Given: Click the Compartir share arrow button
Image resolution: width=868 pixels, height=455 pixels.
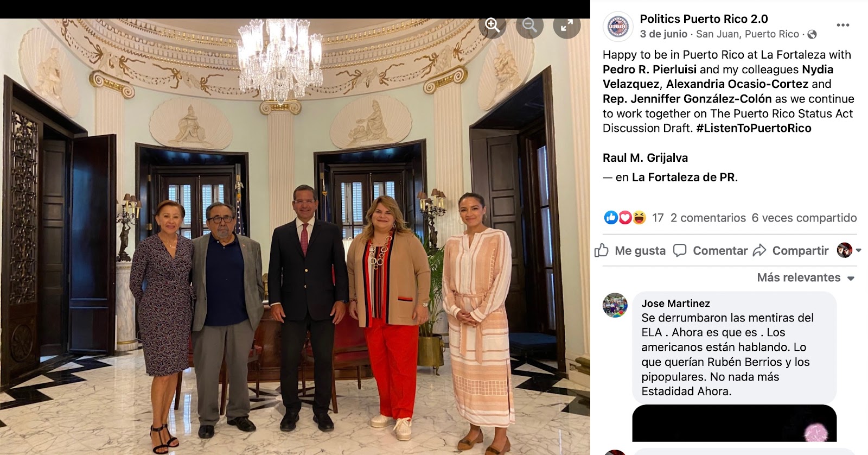Looking at the screenshot, I should pos(791,250).
